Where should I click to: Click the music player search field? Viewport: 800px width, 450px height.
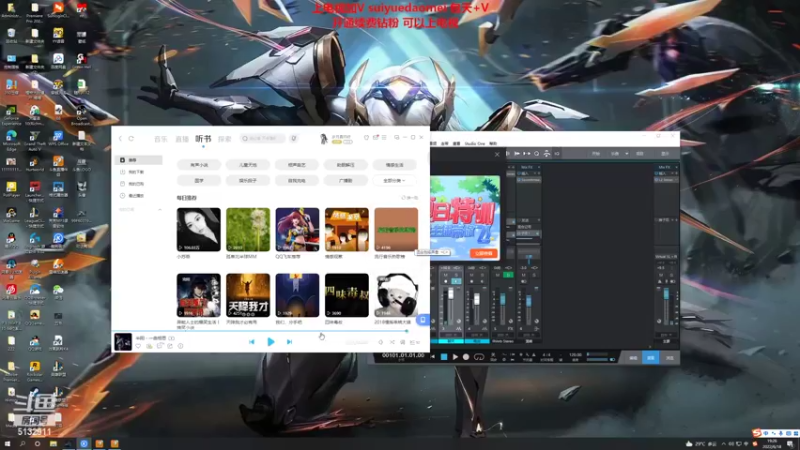tap(262, 138)
